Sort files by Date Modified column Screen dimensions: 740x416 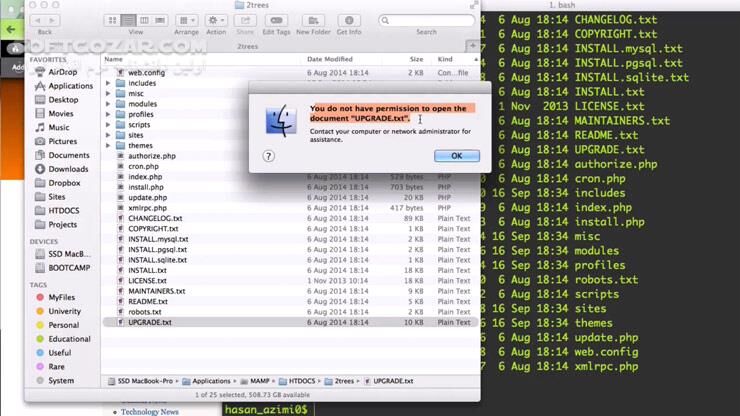click(x=330, y=59)
